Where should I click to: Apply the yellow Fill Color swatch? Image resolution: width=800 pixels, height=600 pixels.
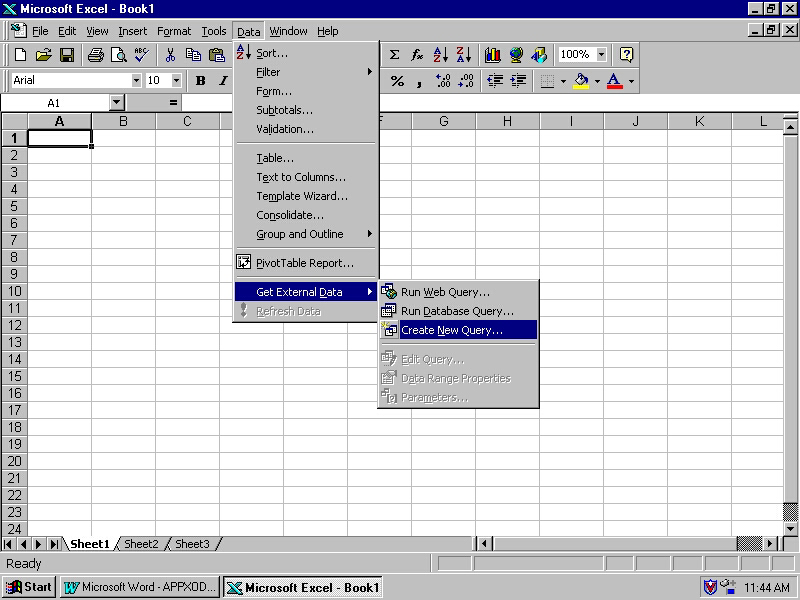[x=581, y=81]
